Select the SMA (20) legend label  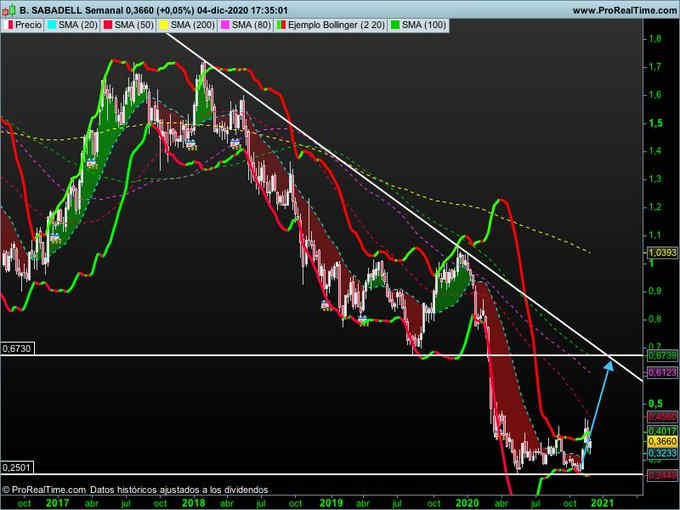[x=78, y=25]
